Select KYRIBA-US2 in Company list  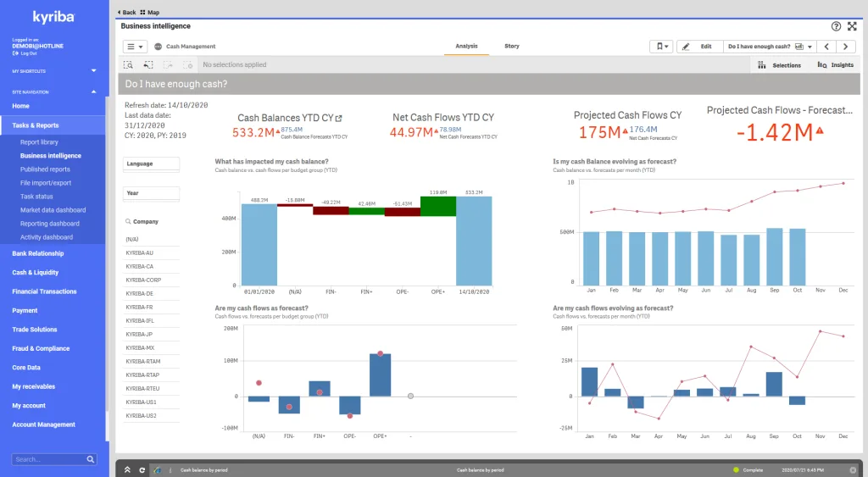tap(151, 416)
